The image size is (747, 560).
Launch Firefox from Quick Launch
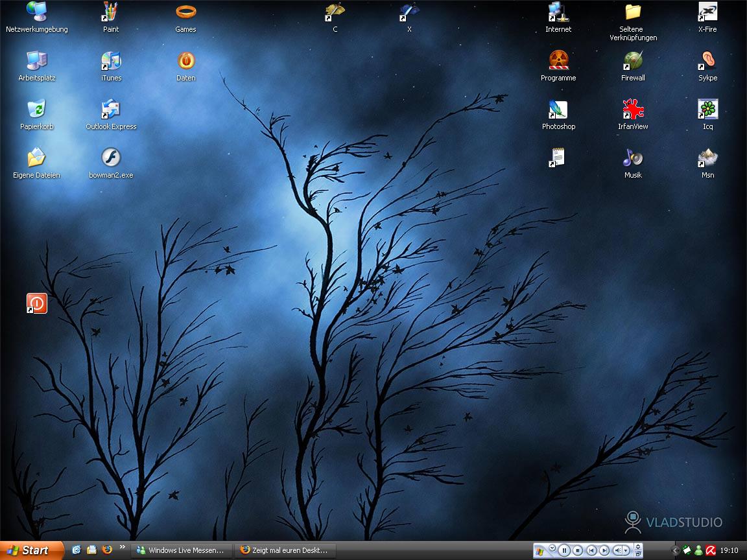point(107,550)
